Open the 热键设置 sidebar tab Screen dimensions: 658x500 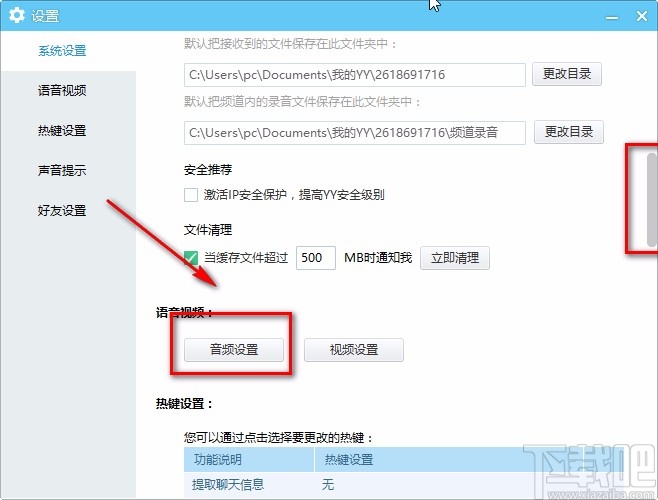pos(62,131)
